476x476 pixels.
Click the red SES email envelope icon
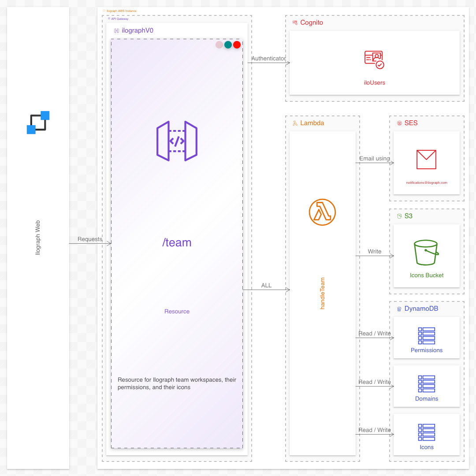pyautogui.click(x=426, y=160)
